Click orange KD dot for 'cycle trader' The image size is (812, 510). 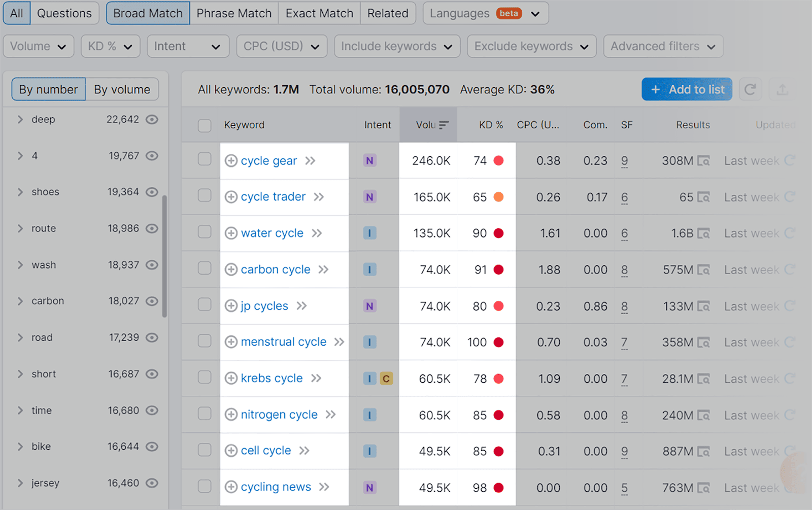(x=499, y=197)
